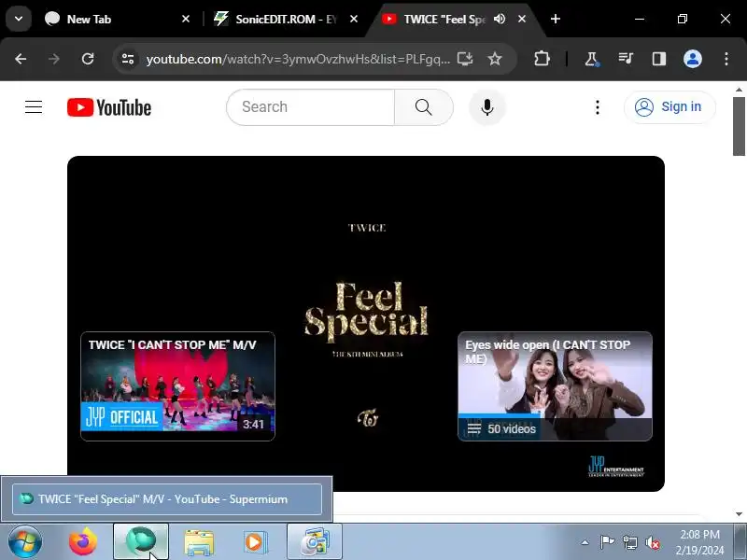Open the Extensions puzzle icon

pos(542,59)
